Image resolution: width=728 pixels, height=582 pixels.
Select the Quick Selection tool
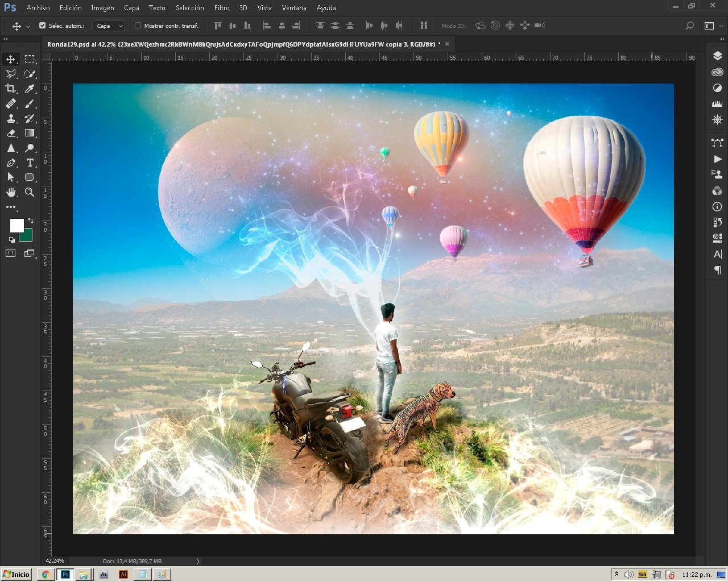click(x=30, y=74)
